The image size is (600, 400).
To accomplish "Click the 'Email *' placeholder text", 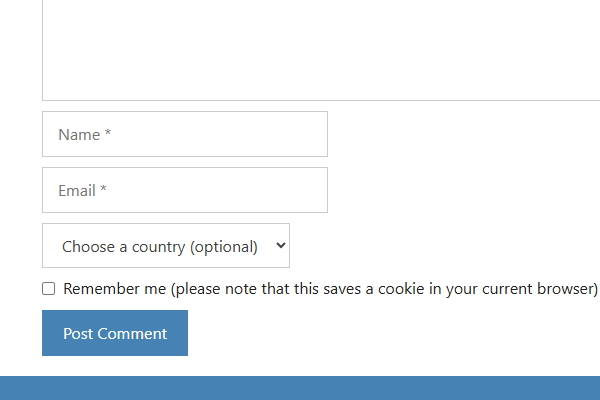I will (82, 191).
